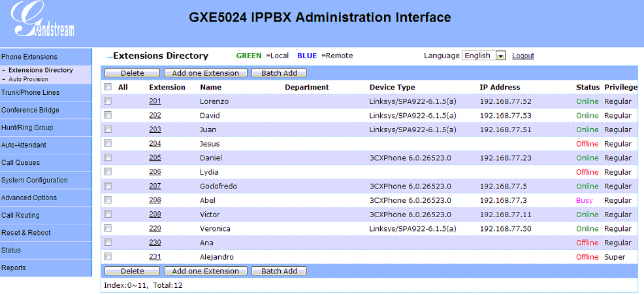
Task: Tick the checkbox in Juan's row
Action: 108,130
